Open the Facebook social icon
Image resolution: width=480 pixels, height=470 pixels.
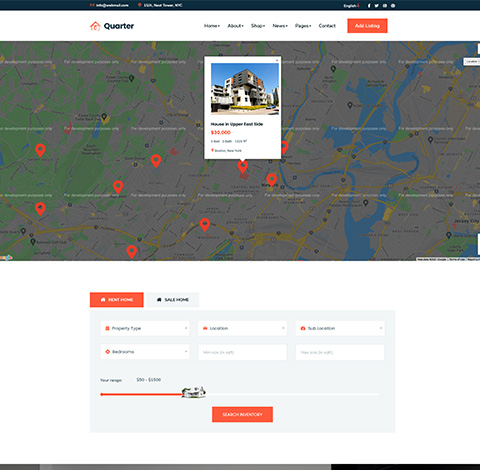[369, 6]
